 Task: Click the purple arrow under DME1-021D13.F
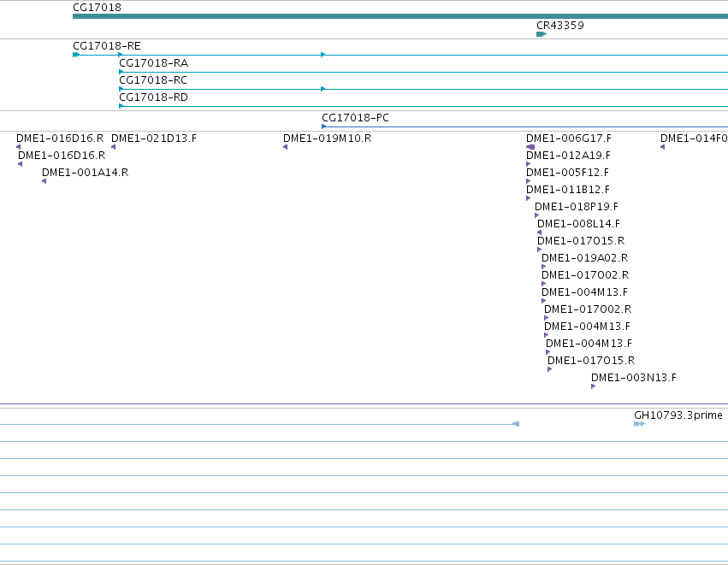(113, 147)
